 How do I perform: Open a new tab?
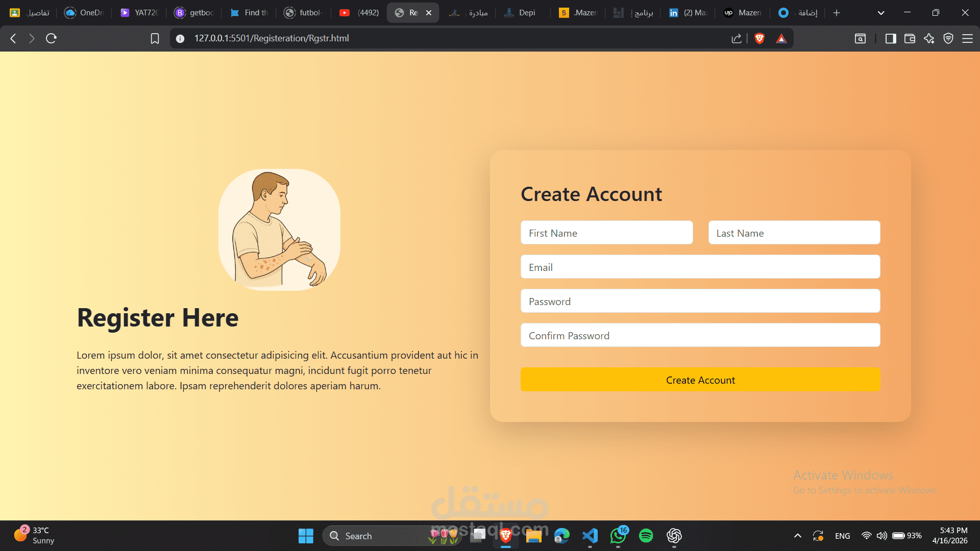837,13
